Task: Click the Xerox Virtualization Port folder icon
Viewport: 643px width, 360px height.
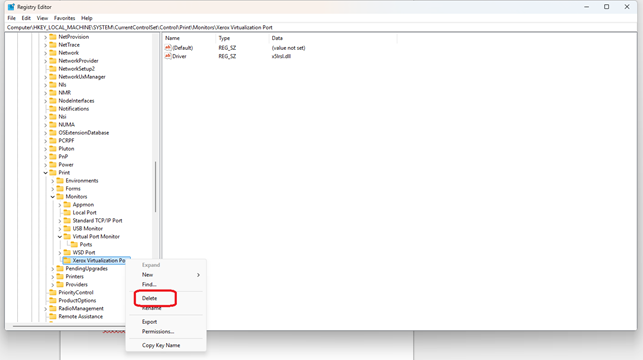Action: [67, 260]
